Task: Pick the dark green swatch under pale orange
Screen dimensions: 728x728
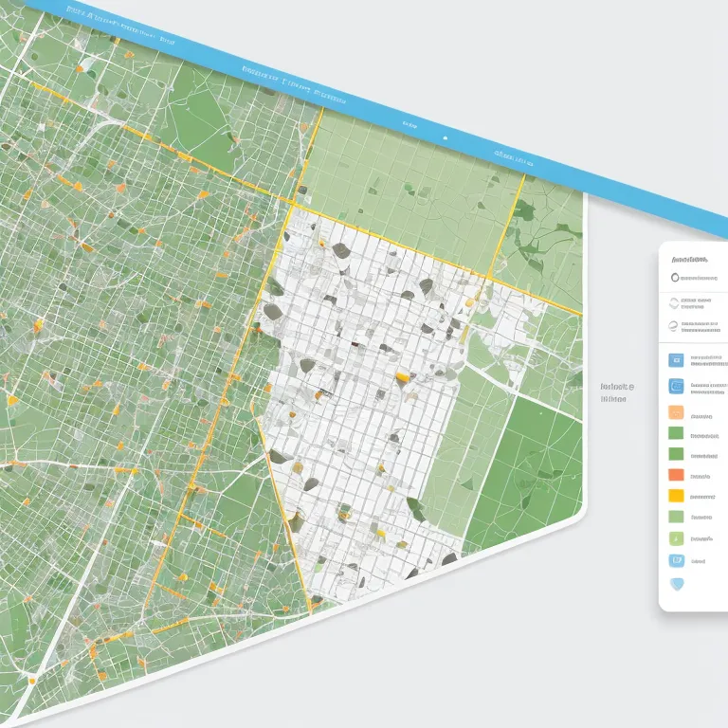Action: coord(676,433)
